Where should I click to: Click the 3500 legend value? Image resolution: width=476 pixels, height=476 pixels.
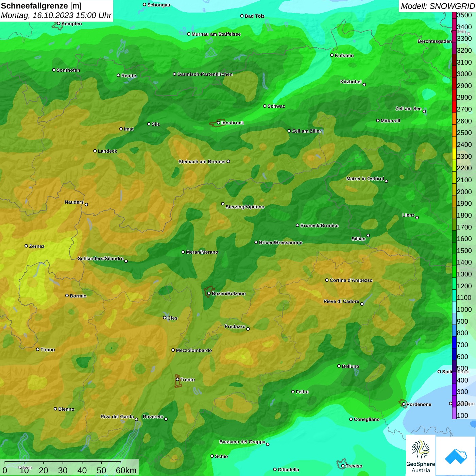tap(464, 15)
